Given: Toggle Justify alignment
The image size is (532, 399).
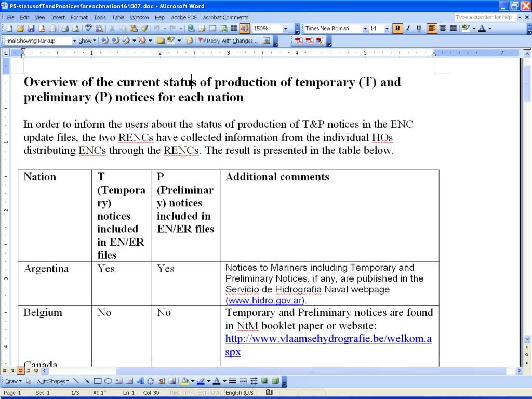Looking at the screenshot, I should pos(453,29).
